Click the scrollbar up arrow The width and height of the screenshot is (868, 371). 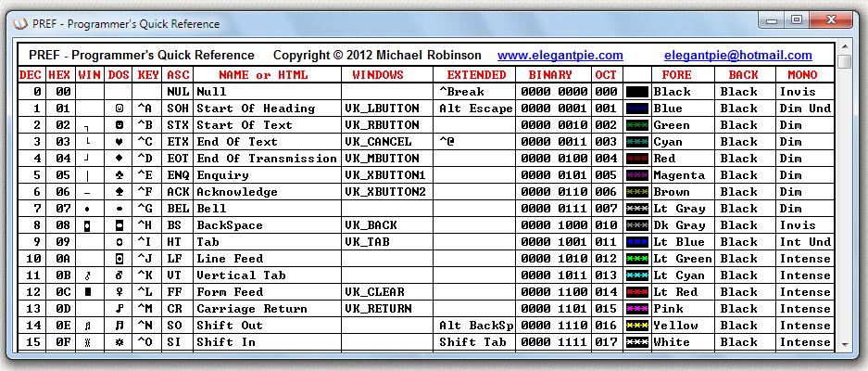pyautogui.click(x=844, y=46)
